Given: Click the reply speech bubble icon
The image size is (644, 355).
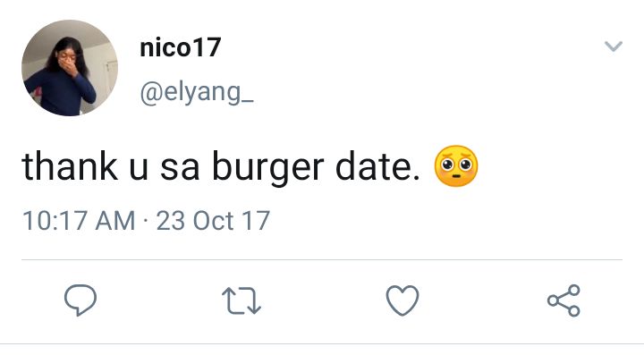Looking at the screenshot, I should (80, 300).
